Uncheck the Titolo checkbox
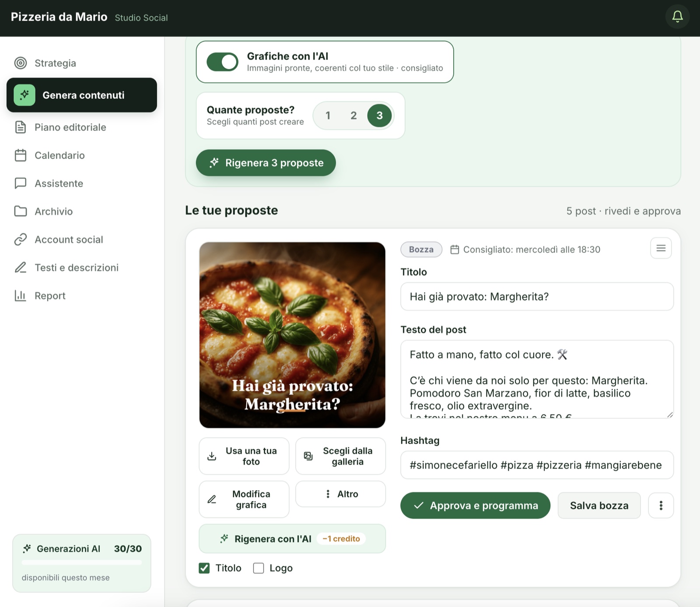700x607 pixels. tap(204, 568)
